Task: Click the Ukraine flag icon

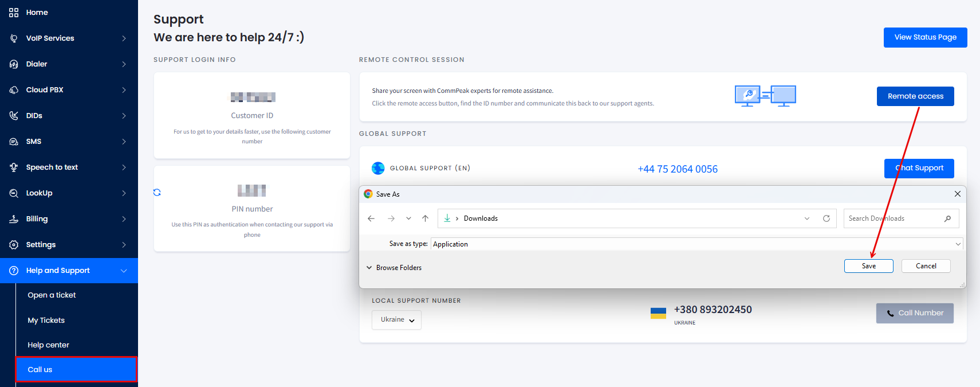Action: [658, 313]
